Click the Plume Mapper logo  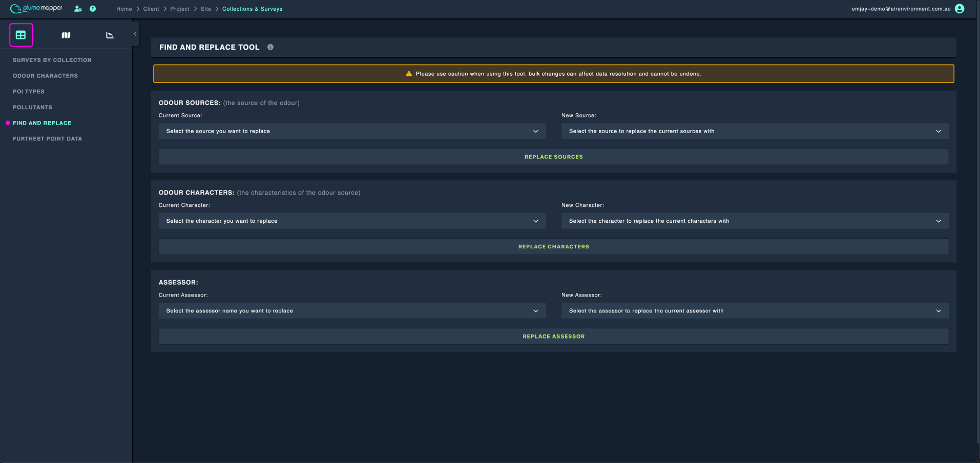[x=36, y=9]
